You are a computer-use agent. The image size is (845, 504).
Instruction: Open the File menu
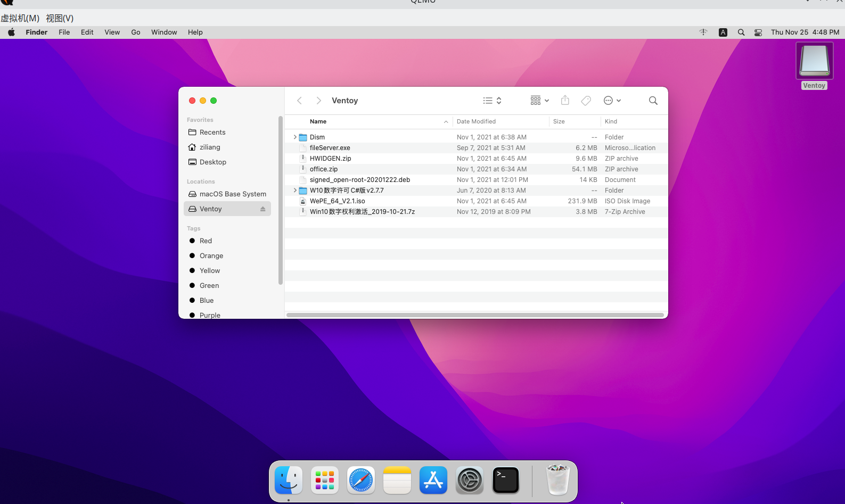click(64, 32)
